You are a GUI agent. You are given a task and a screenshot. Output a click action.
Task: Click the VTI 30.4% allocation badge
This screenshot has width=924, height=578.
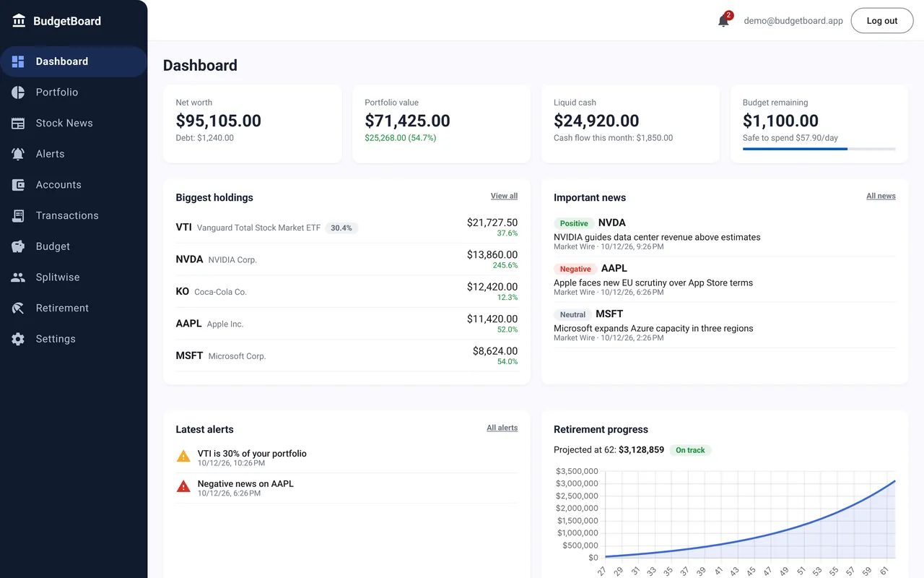tap(341, 228)
